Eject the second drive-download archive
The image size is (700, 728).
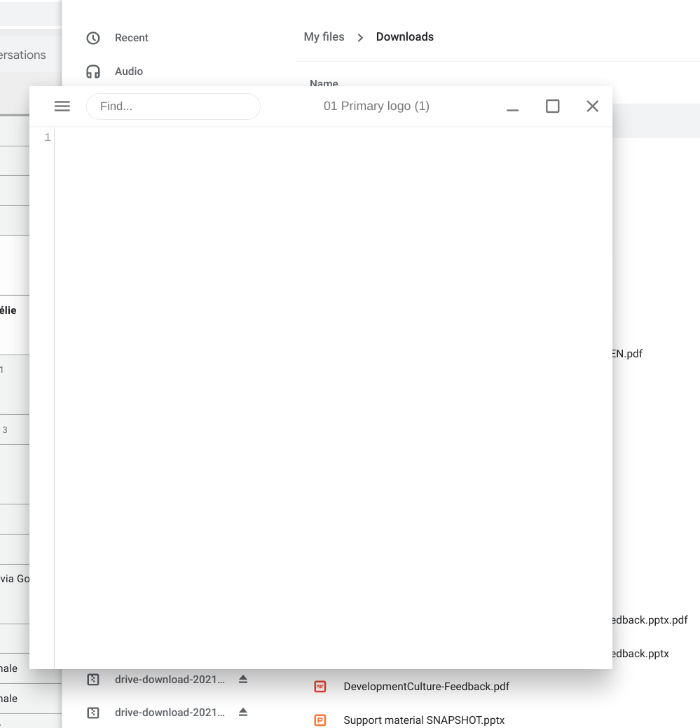pyautogui.click(x=243, y=712)
